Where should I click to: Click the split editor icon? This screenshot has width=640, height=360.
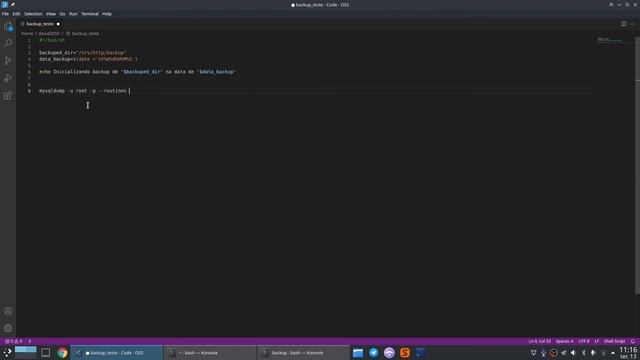tap(624, 24)
